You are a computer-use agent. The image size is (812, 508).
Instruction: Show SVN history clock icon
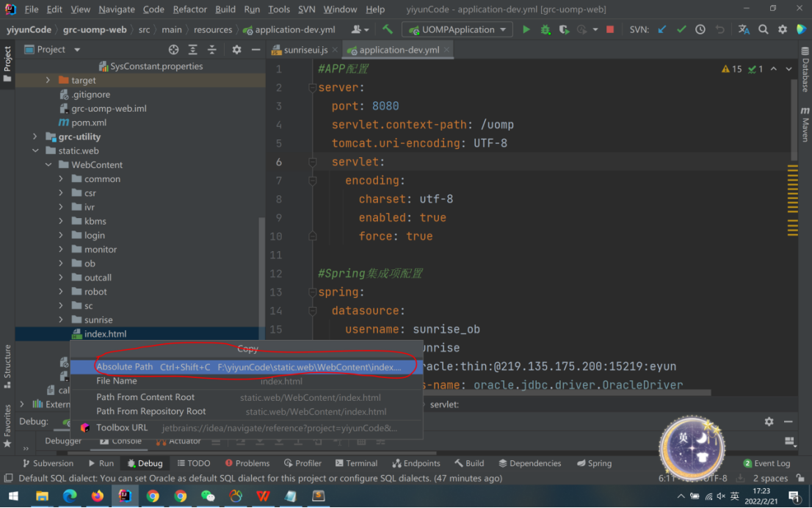pos(700,30)
